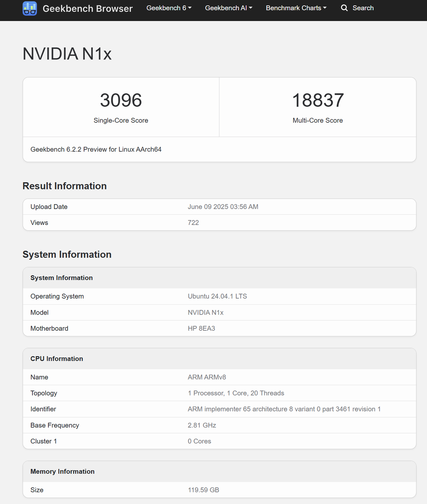This screenshot has width=427, height=504.
Task: Click the Base Frequency value 2.81 GHz
Action: click(202, 425)
